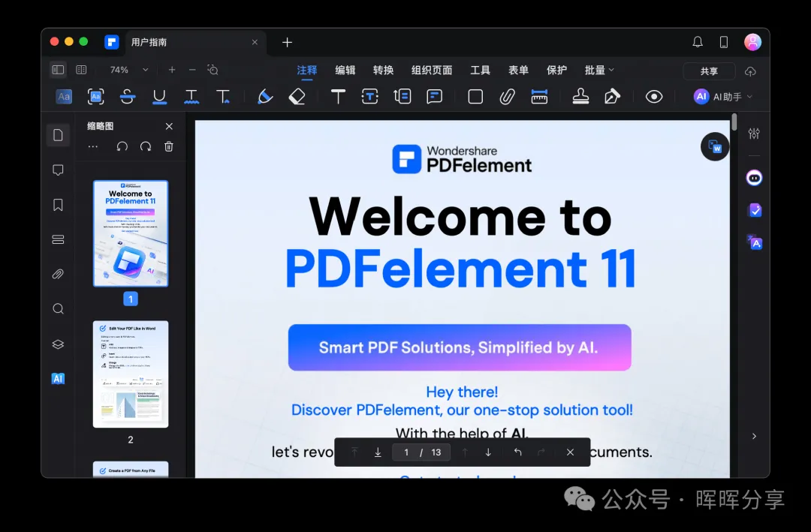Select the text highlight tool

[64, 97]
